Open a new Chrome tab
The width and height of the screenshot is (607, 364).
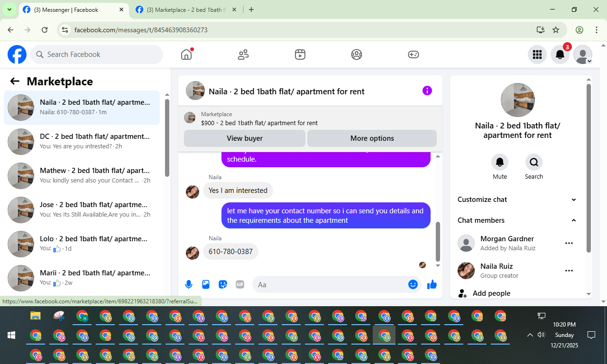point(251,9)
